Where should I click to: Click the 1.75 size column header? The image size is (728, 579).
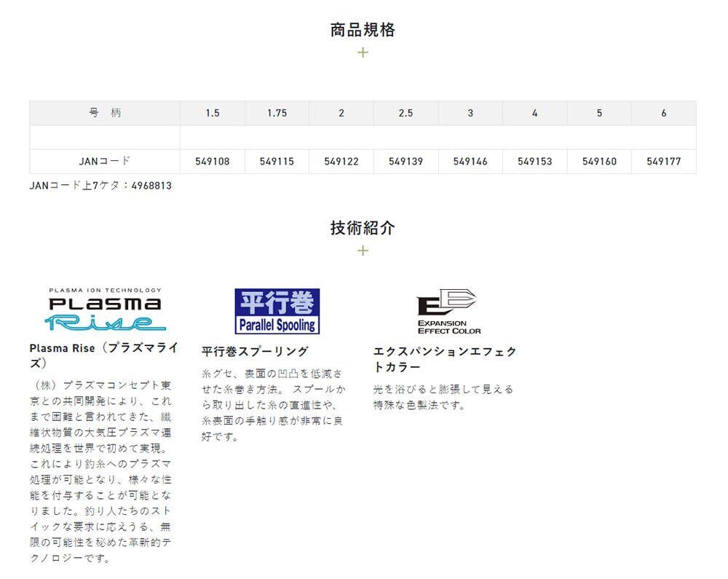277,113
